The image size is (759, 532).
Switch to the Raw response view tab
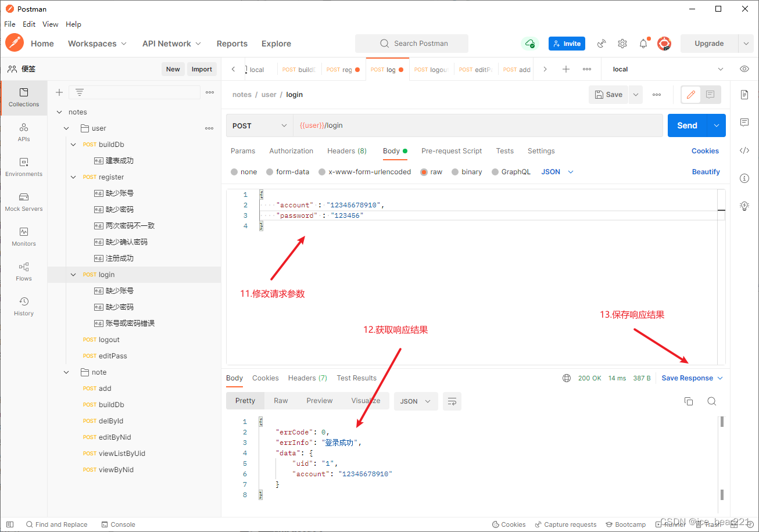(281, 401)
